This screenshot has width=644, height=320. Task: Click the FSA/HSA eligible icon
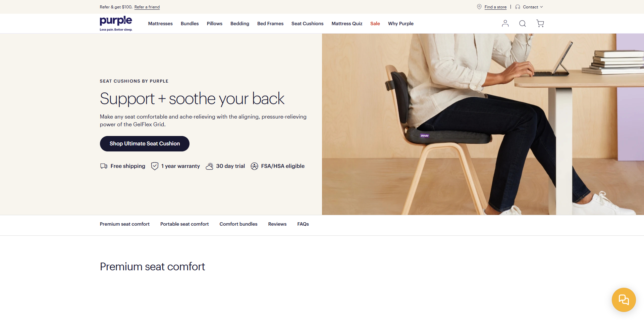pos(254,166)
